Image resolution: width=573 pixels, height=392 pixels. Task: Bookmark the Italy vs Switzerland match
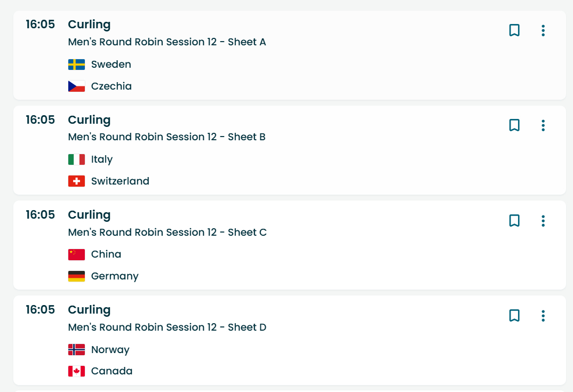click(514, 125)
